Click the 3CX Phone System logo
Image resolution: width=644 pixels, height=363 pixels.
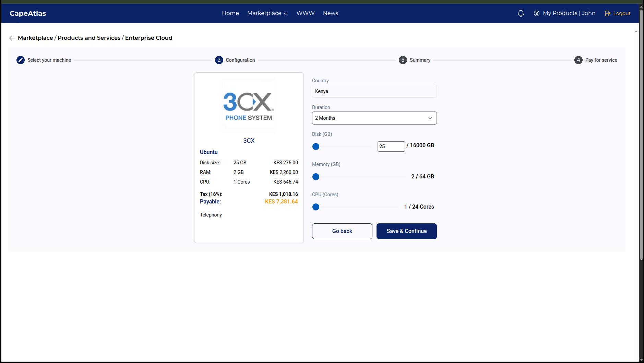pos(249,106)
